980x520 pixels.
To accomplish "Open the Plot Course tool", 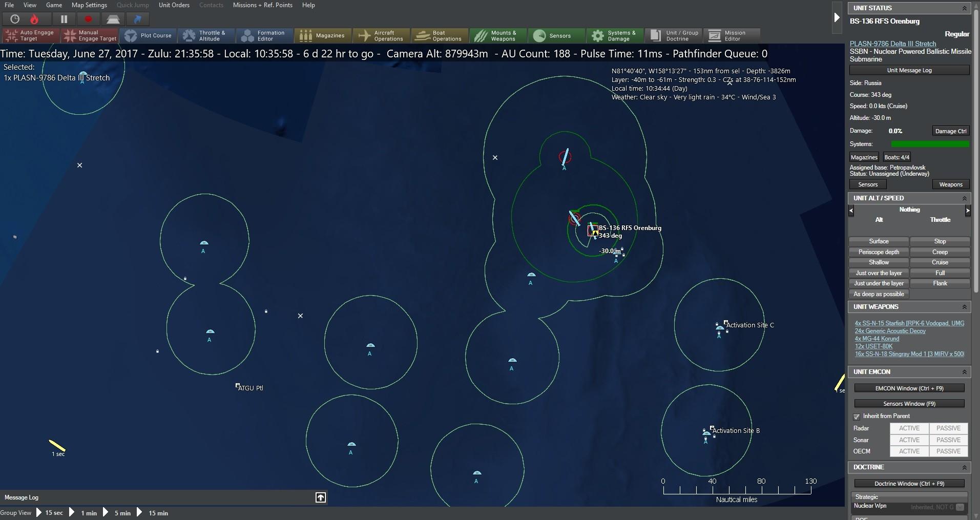I will pos(149,35).
